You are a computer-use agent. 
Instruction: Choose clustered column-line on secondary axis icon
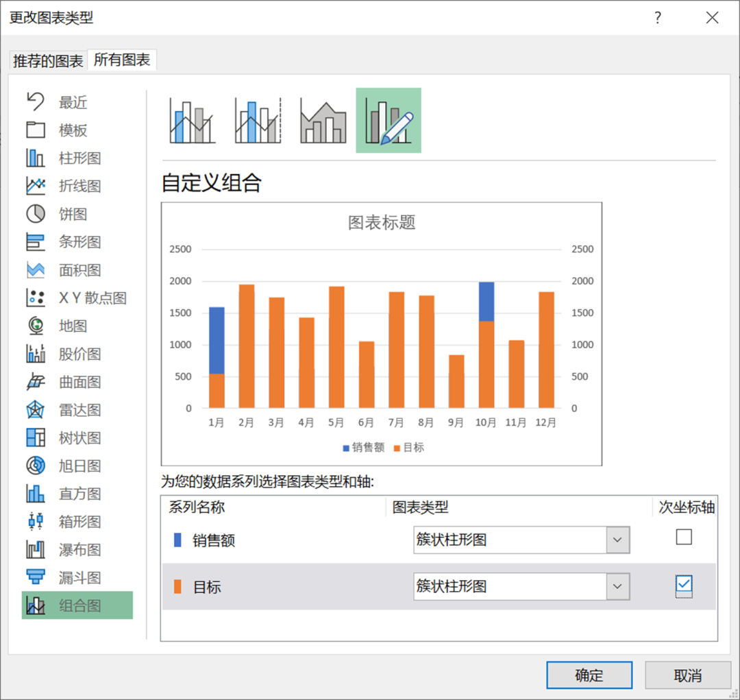(258, 121)
